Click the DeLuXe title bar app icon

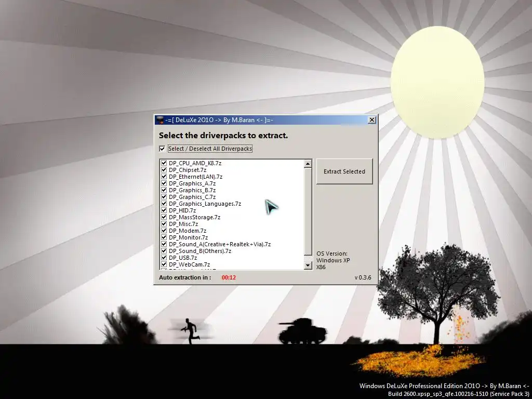[160, 120]
